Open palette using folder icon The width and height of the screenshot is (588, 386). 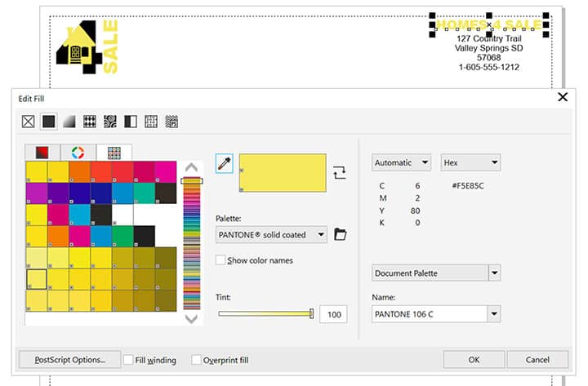point(341,235)
